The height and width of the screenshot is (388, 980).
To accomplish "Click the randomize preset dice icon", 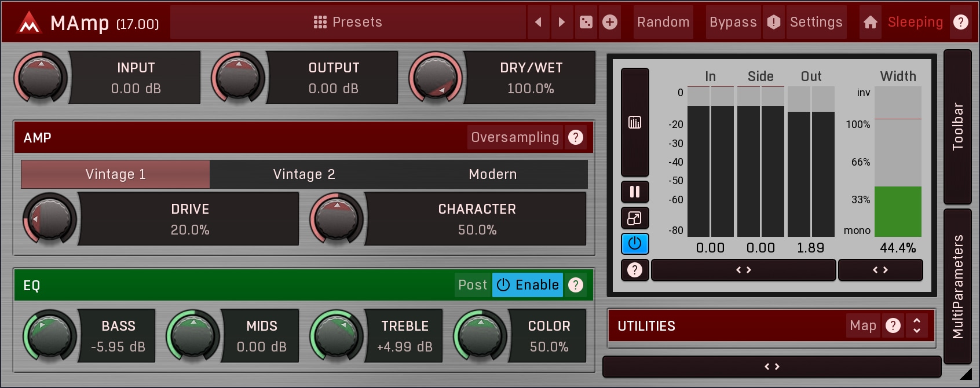I will pos(586,22).
